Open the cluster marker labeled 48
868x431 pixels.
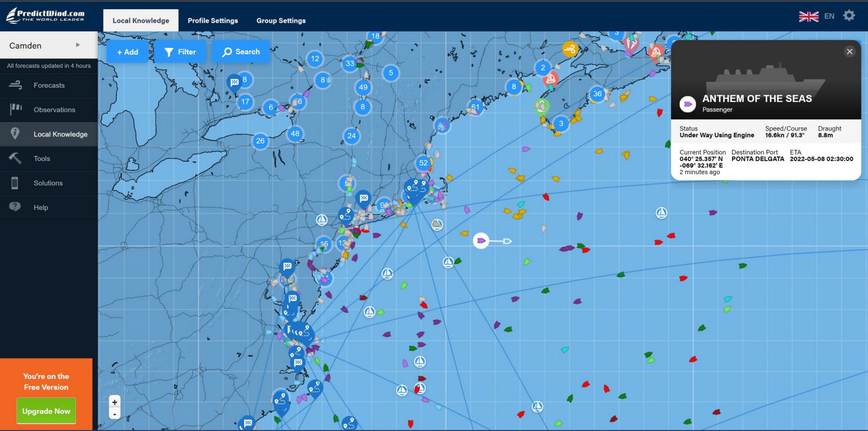click(x=295, y=133)
